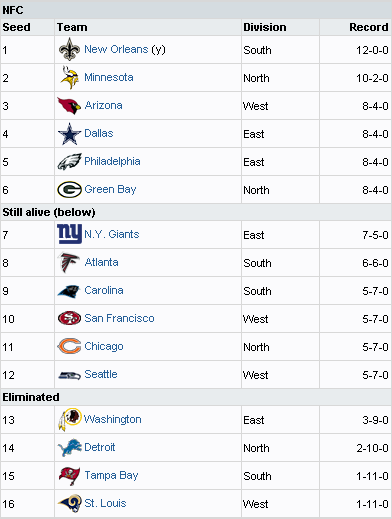Click the Atlanta Falcons logo
The height and width of the screenshot is (519, 392).
point(69,262)
